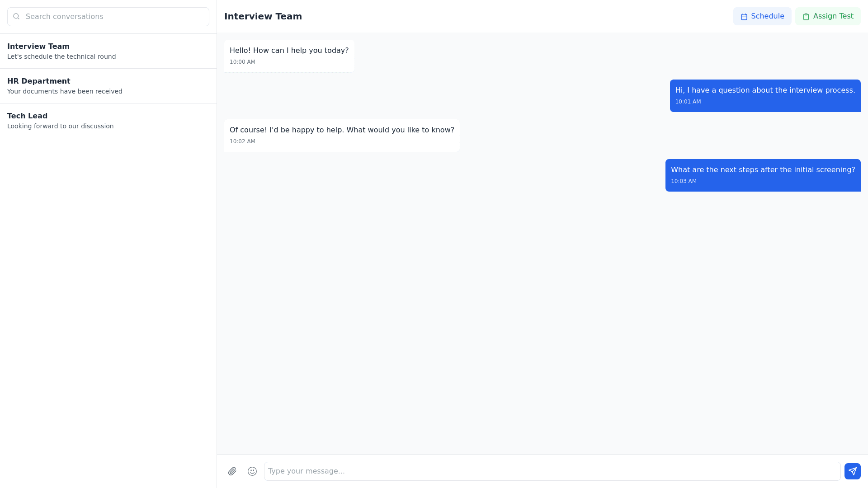The height and width of the screenshot is (488, 868).
Task: Click the blue interview process question message
Action: tap(765, 90)
